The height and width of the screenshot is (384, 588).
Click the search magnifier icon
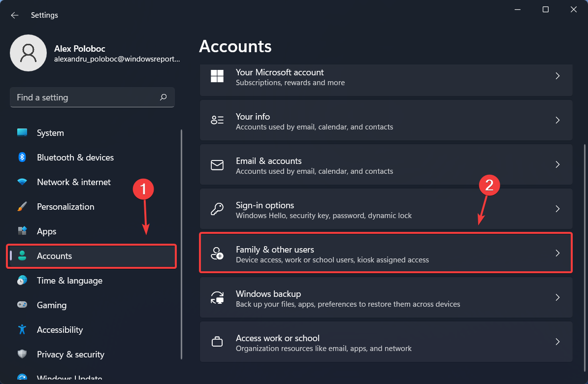(x=163, y=97)
